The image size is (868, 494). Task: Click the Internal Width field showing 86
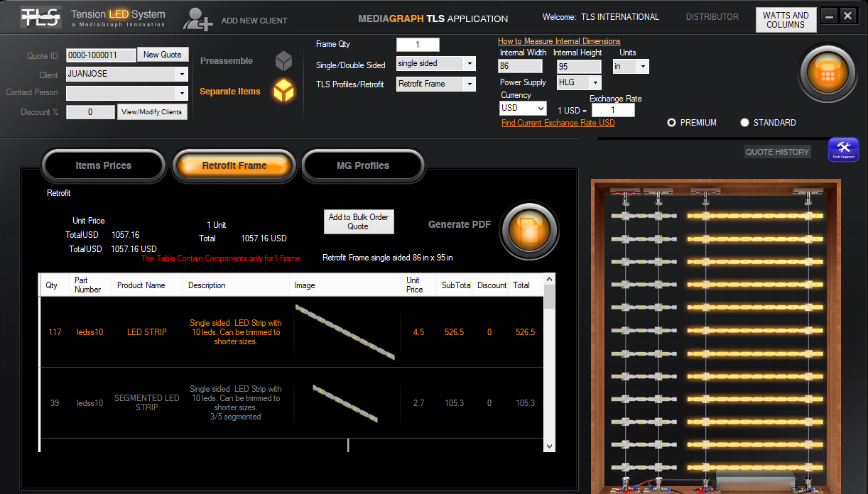point(520,66)
